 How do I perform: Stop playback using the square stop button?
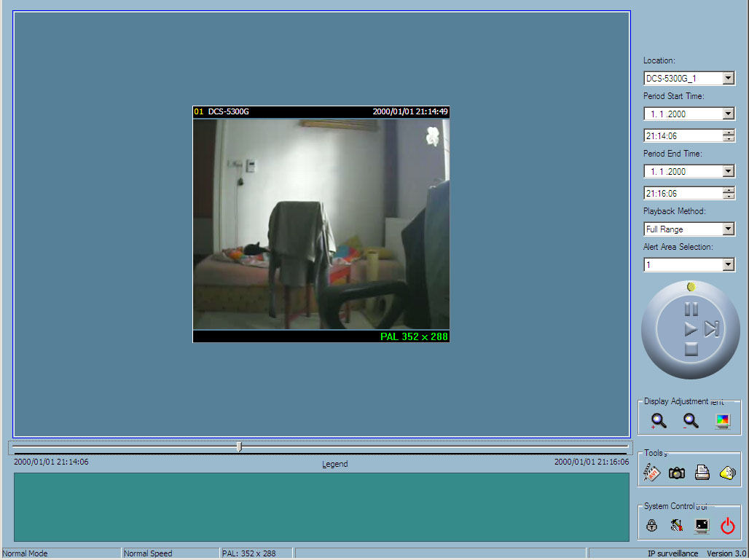tap(691, 350)
